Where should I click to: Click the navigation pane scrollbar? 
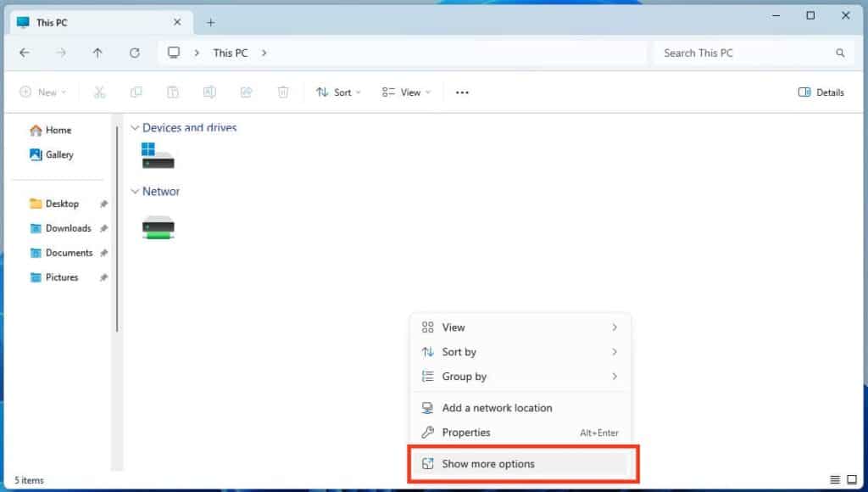117,229
